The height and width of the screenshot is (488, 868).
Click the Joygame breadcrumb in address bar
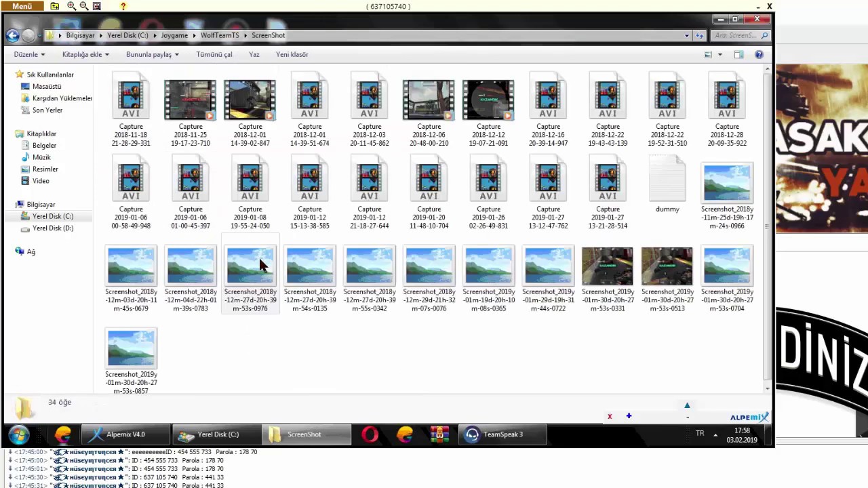pyautogui.click(x=174, y=35)
